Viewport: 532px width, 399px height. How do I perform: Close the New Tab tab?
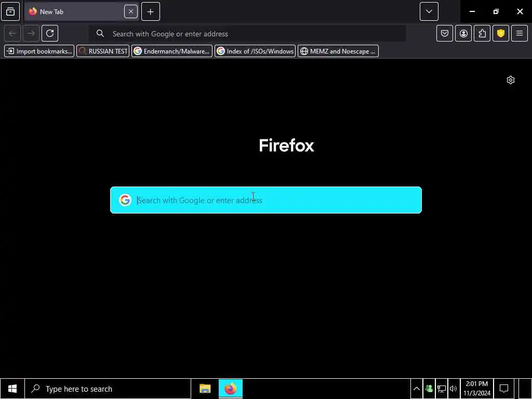coord(130,11)
